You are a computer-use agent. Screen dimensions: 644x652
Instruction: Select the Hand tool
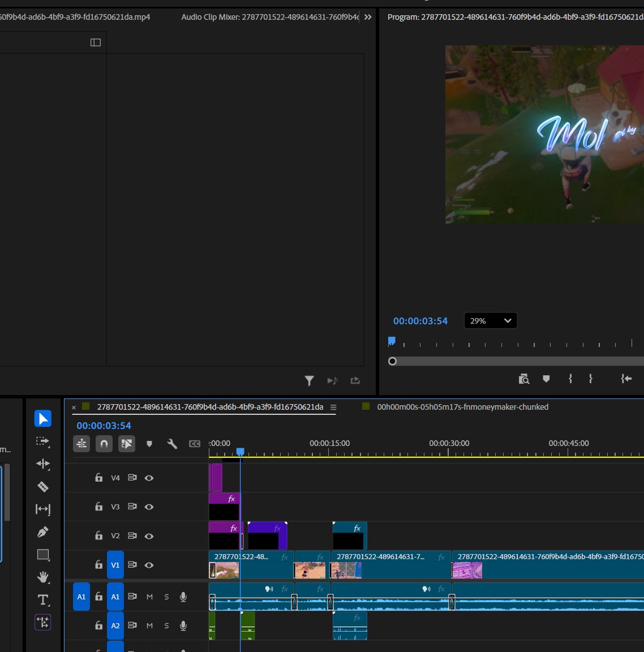coord(43,577)
